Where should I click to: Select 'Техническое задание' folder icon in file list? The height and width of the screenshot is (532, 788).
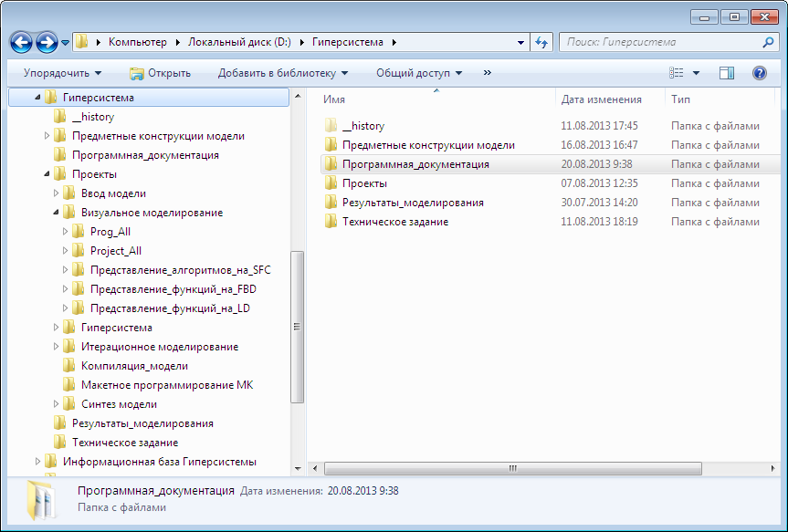click(x=331, y=221)
